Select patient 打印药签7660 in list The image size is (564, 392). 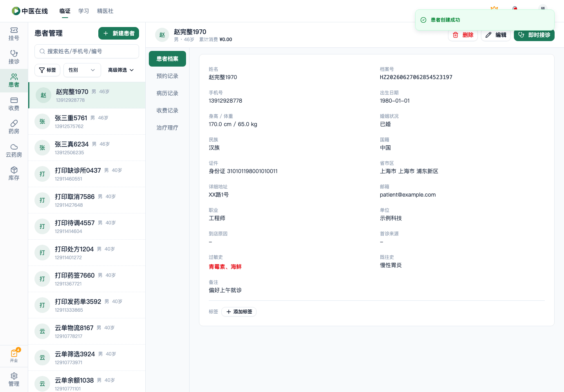point(87,279)
